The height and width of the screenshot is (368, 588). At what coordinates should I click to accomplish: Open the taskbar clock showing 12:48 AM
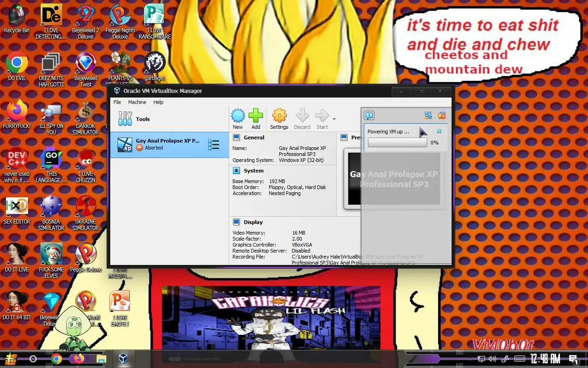[x=545, y=359]
